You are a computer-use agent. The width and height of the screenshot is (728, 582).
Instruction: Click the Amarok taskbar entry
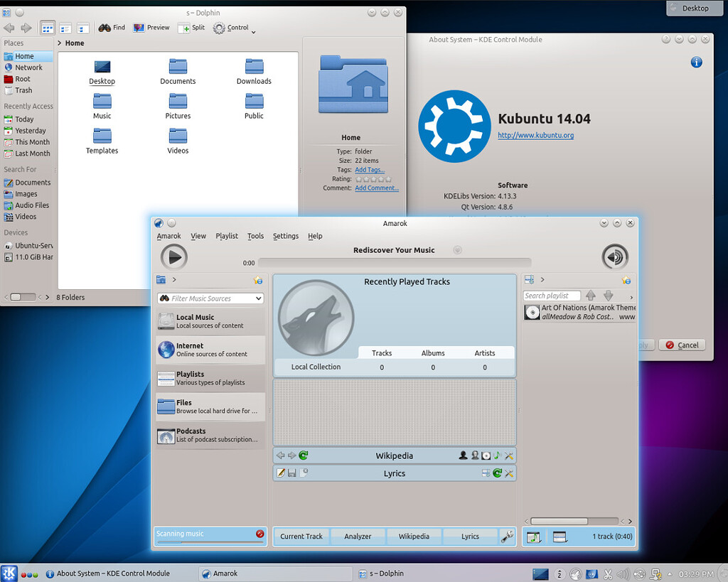[275, 573]
